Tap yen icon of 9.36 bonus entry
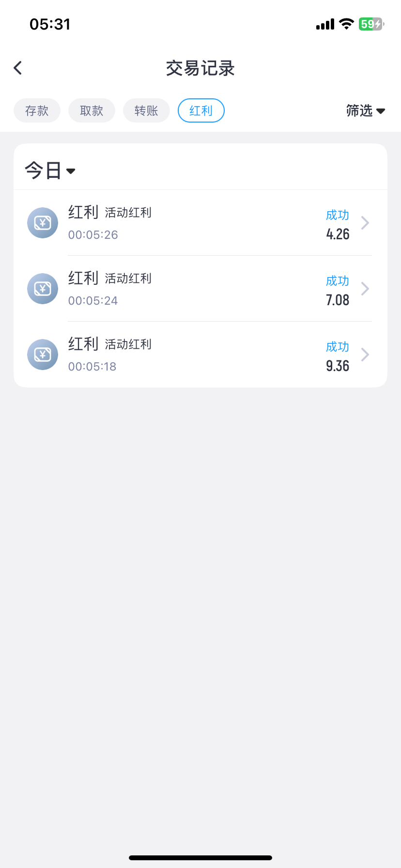 (43, 355)
